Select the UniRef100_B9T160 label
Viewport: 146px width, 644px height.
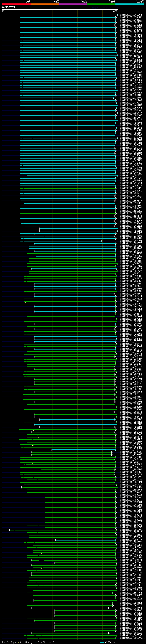point(131,100)
